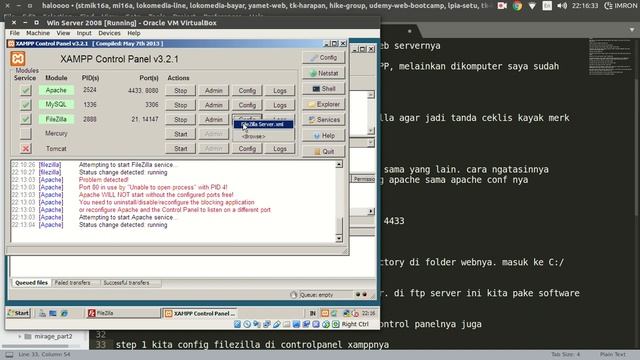Click the XAMPP log scrollbar up arrow
The width and height of the screenshot is (640, 360).
pyautogui.click(x=339, y=164)
